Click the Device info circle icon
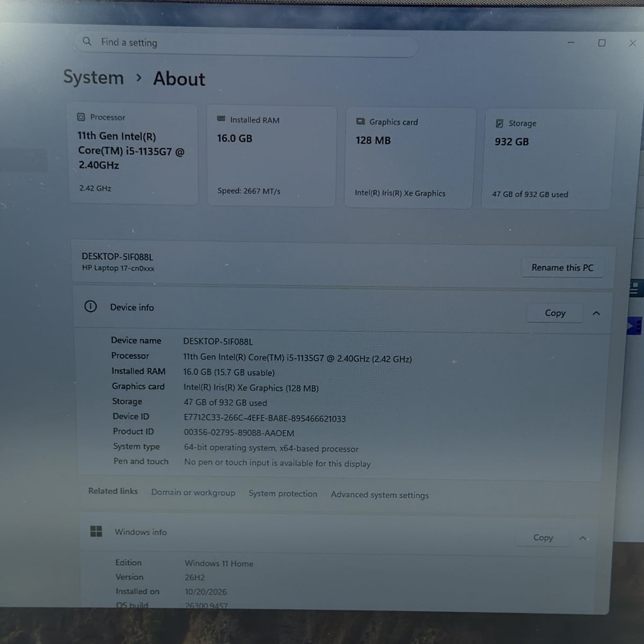Image resolution: width=644 pixels, height=644 pixels. click(90, 306)
